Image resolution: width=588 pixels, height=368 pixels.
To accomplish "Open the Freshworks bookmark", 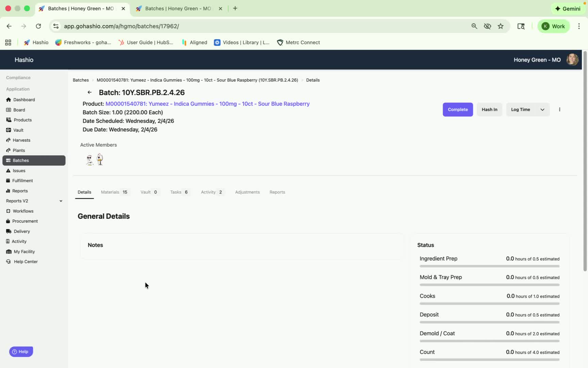I will click(x=83, y=43).
